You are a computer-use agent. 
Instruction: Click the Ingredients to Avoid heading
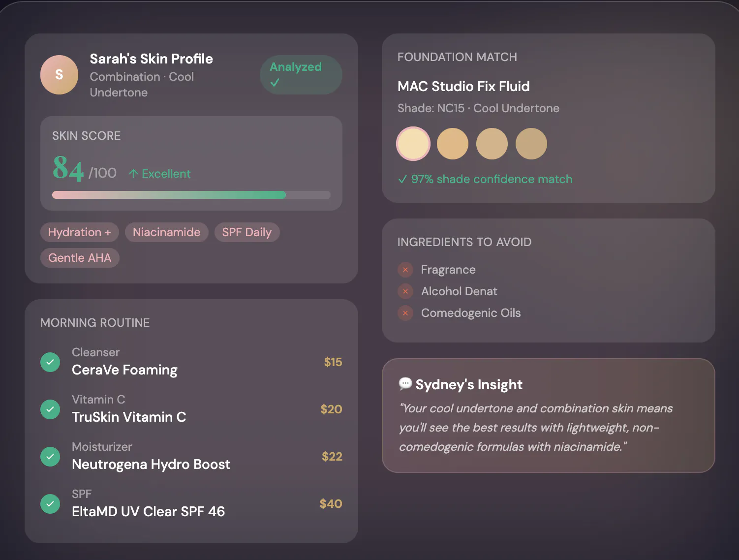point(464,242)
